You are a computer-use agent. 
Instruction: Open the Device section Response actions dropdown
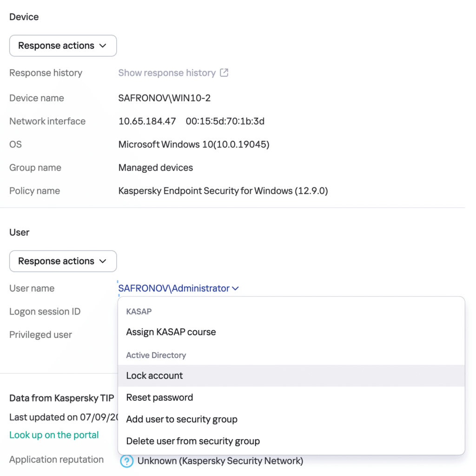(x=63, y=46)
